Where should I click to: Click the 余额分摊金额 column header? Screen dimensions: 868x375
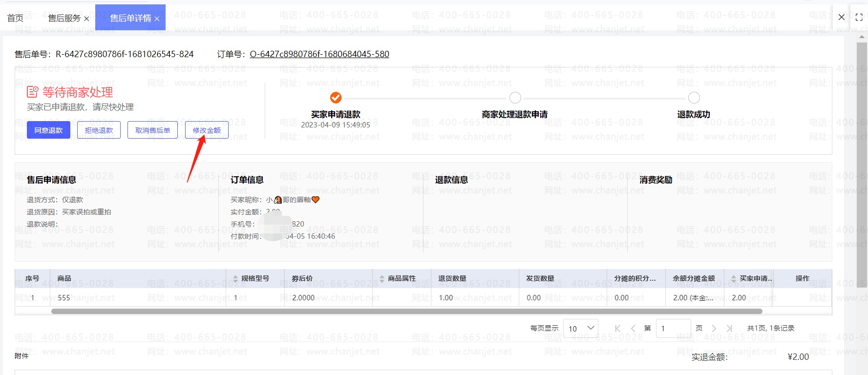(694, 278)
